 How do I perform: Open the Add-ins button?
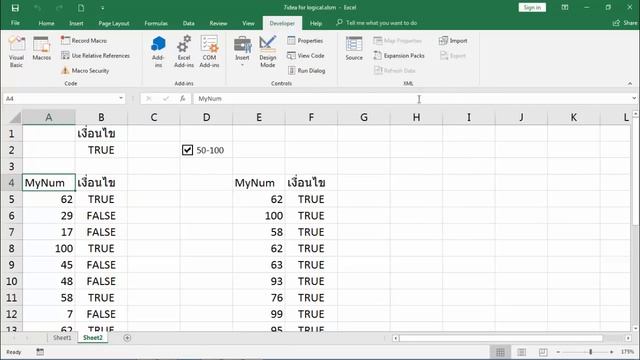click(x=158, y=52)
